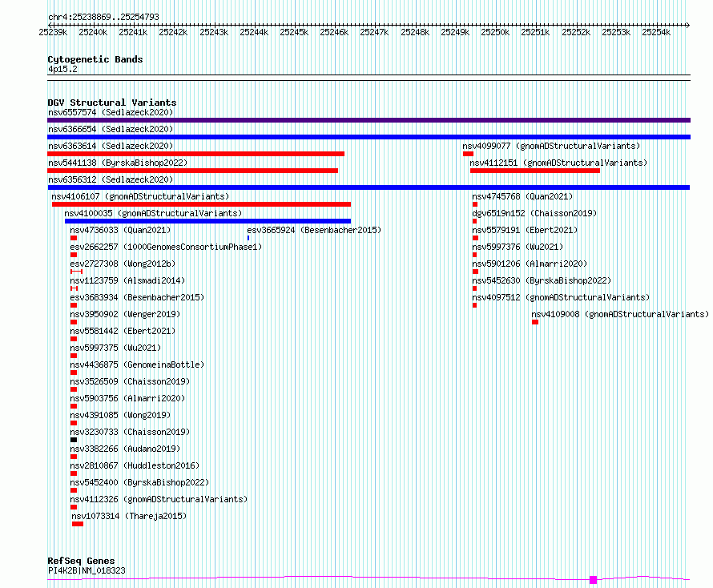Image resolution: width=713 pixels, height=588 pixels.
Task: Select the magenta PI4K2B exon box
Action: pyautogui.click(x=593, y=580)
